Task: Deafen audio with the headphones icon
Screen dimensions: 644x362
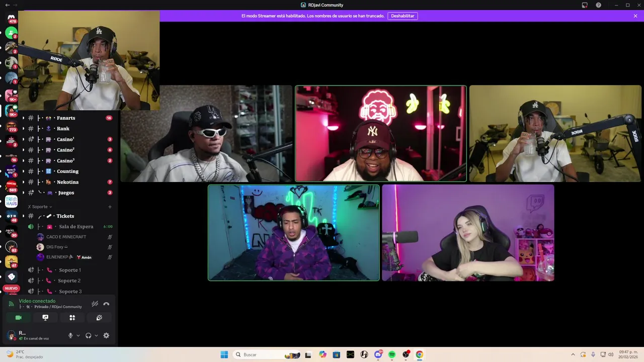Action: 89,335
